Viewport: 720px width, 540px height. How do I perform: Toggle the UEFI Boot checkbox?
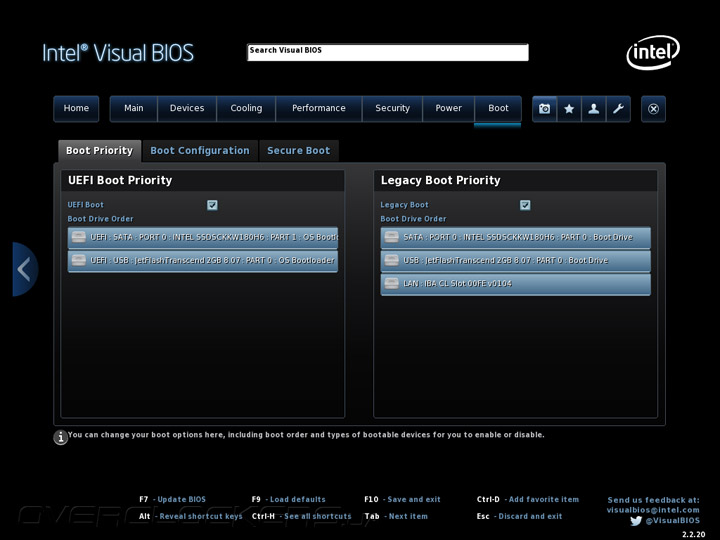pos(212,205)
